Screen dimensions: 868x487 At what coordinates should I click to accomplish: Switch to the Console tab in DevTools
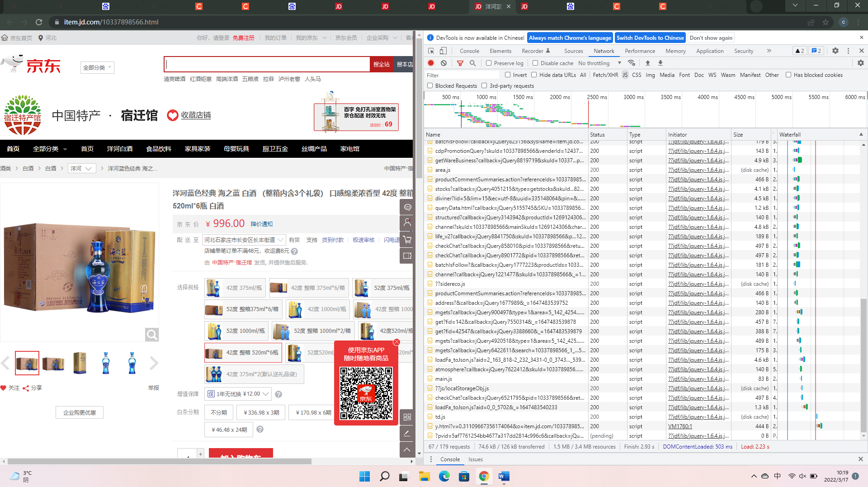pyautogui.click(x=469, y=51)
